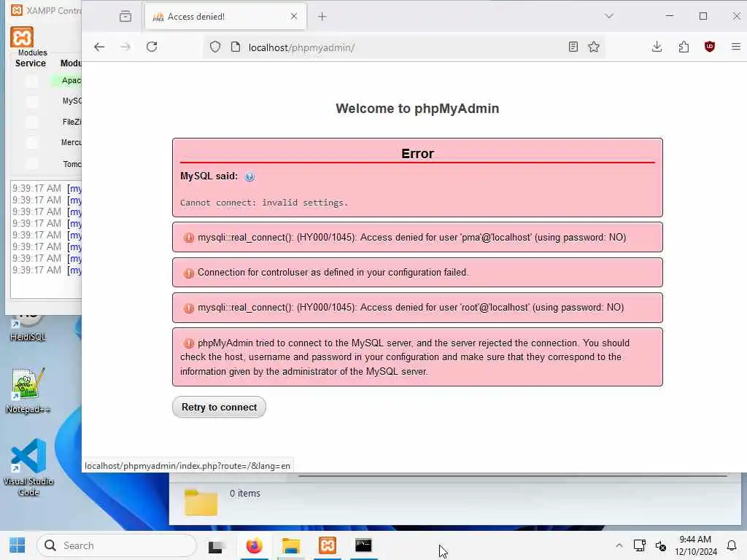Click error icon beside root@localhost message

pyautogui.click(x=189, y=308)
